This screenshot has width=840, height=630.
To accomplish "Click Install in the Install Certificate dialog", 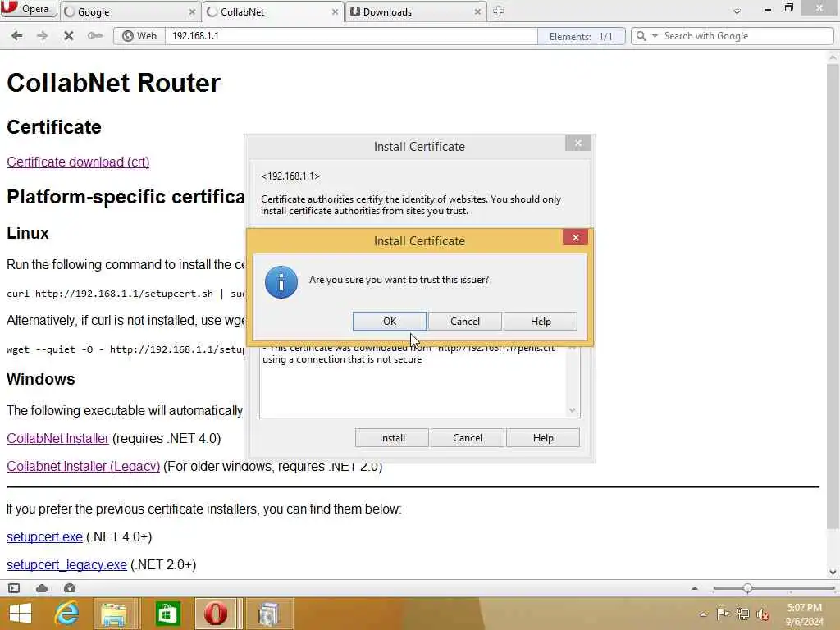I will pyautogui.click(x=392, y=438).
